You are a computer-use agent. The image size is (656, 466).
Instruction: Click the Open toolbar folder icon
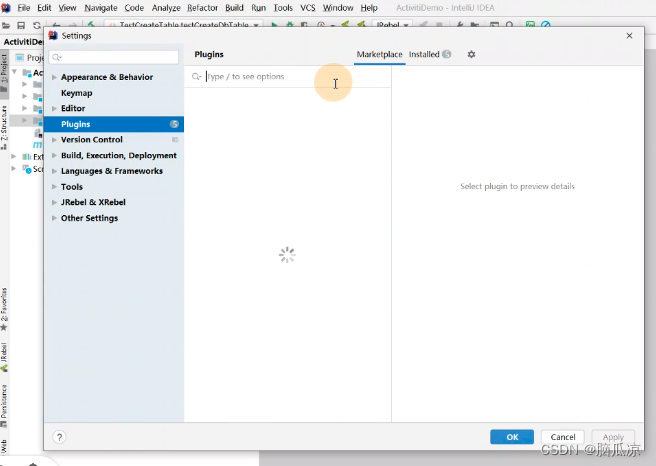pos(6,25)
